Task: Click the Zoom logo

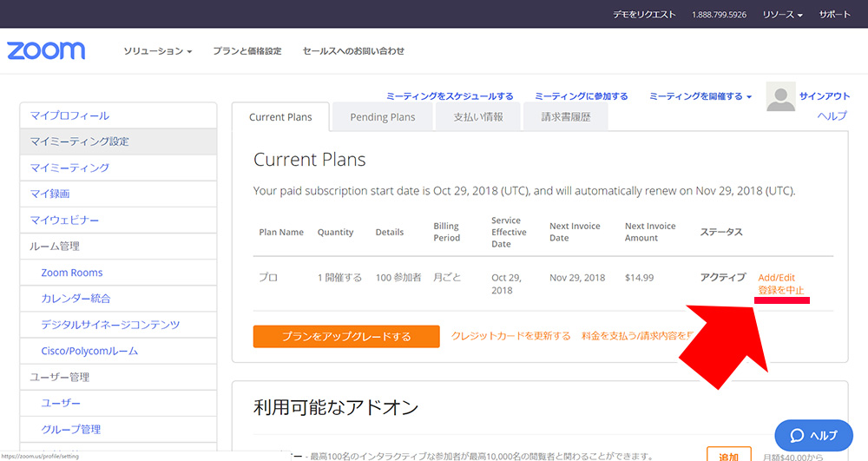Action: [46, 50]
